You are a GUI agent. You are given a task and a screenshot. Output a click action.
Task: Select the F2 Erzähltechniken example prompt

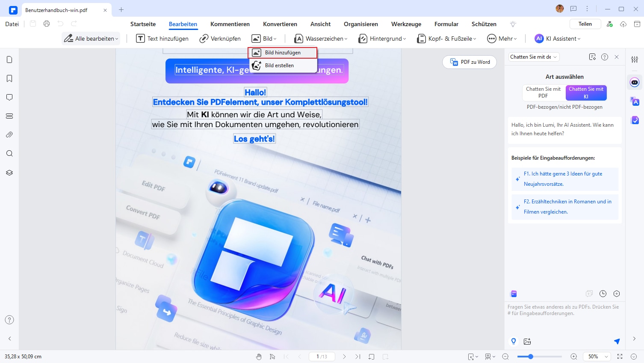565,207
